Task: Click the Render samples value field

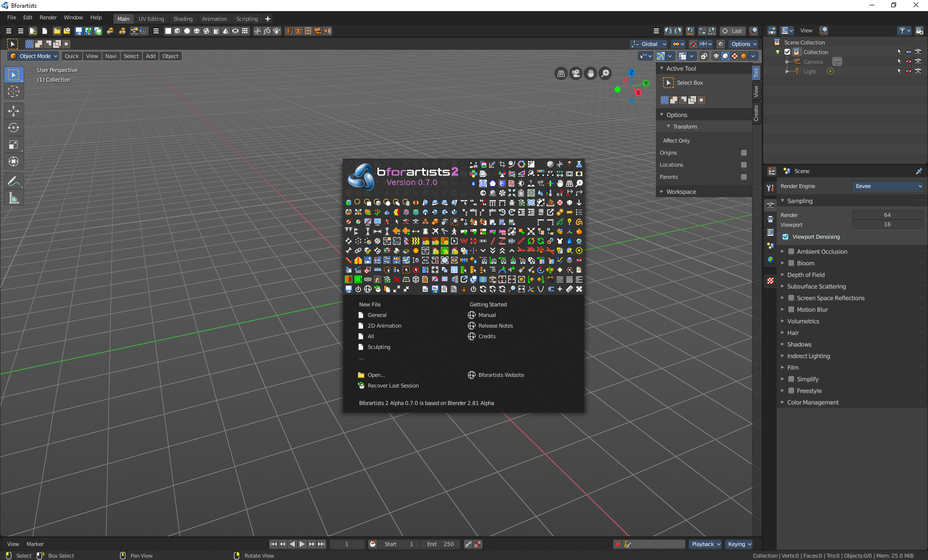Action: coord(887,215)
